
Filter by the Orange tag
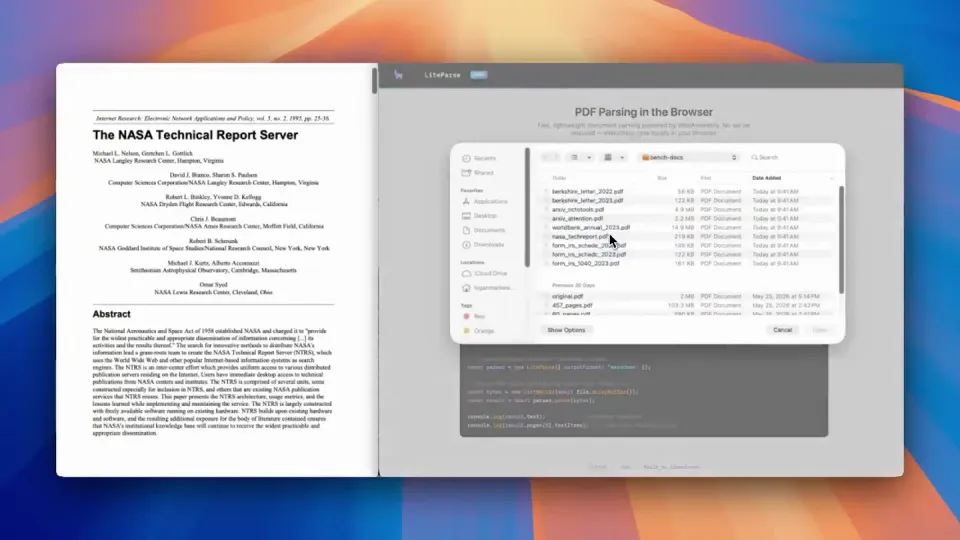click(x=479, y=331)
